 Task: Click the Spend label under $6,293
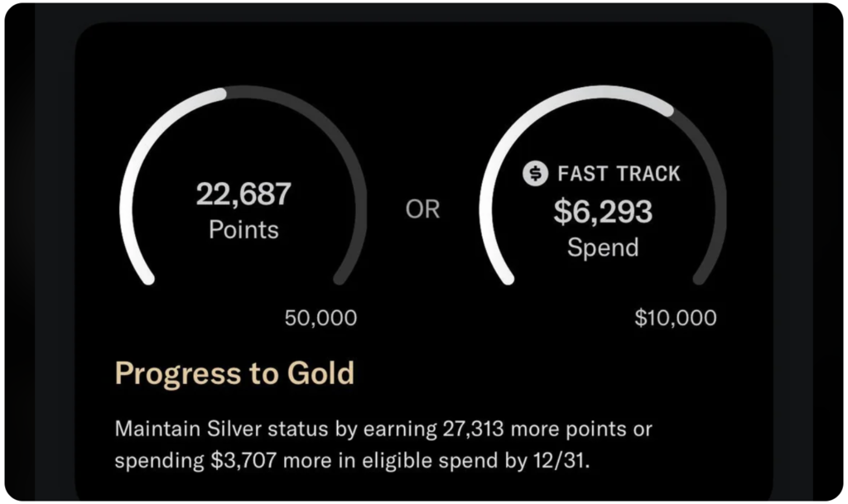pos(603,247)
